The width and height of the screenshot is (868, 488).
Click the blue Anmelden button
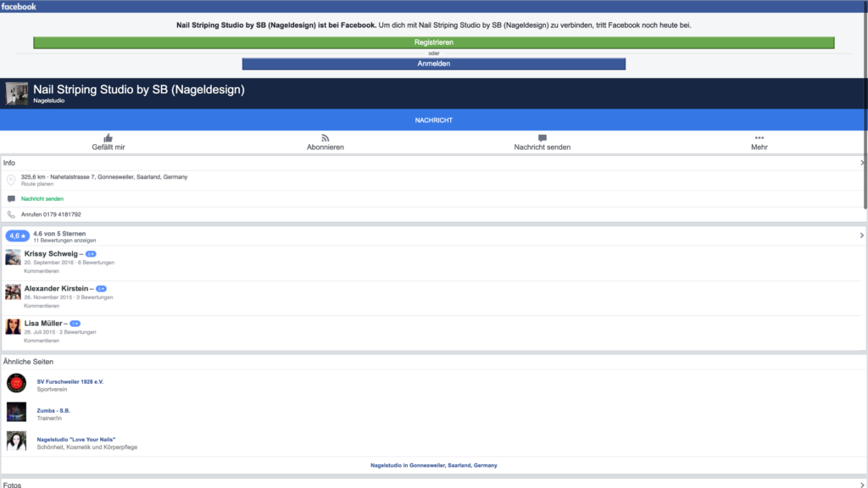433,64
